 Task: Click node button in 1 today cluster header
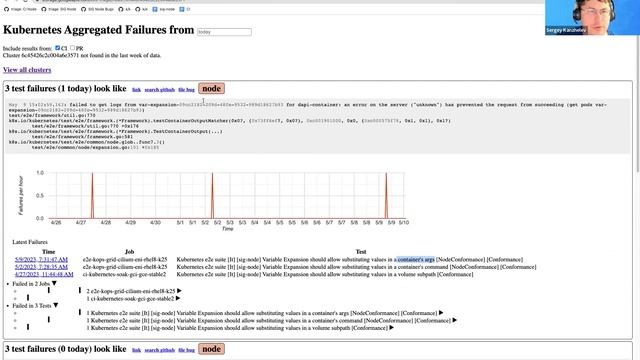tap(211, 89)
